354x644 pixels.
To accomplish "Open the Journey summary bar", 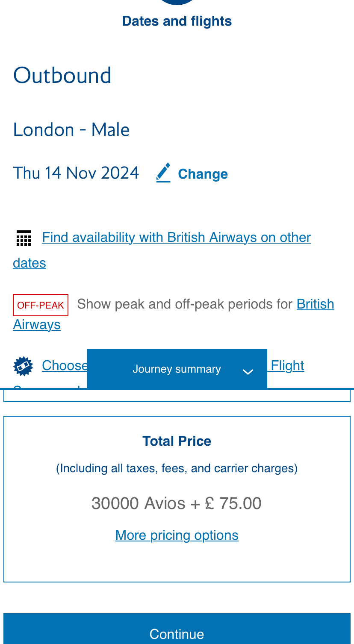I will tap(177, 369).
